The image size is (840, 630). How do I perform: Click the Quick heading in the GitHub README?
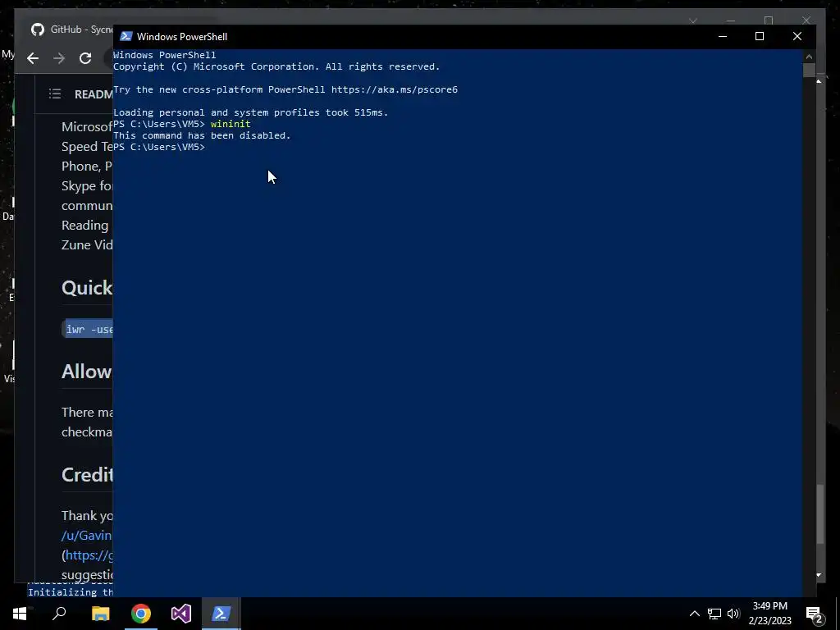tap(87, 288)
